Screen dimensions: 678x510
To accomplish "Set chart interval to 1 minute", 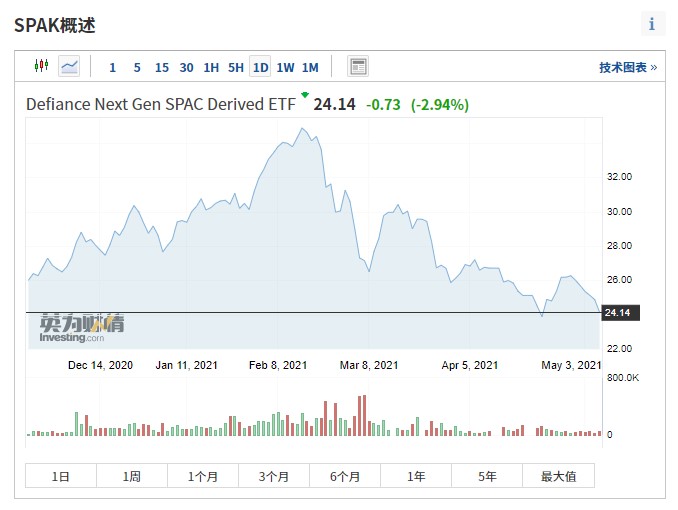I will pyautogui.click(x=113, y=67).
